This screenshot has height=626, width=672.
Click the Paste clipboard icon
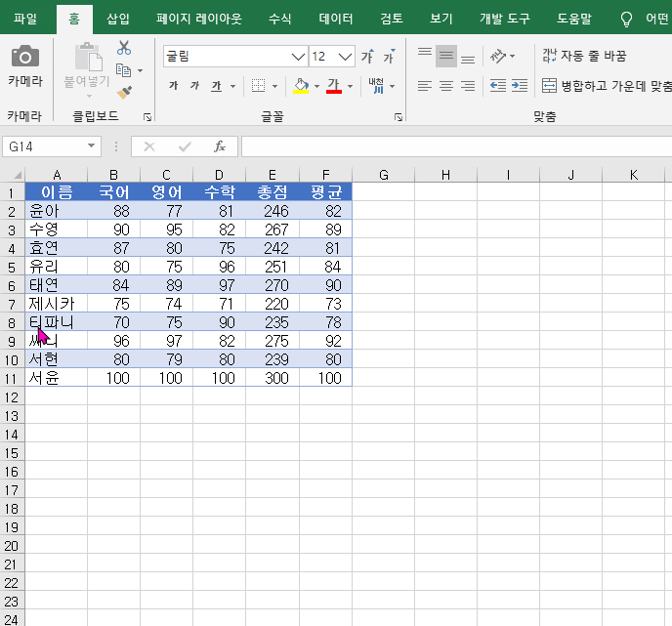[x=88, y=57]
